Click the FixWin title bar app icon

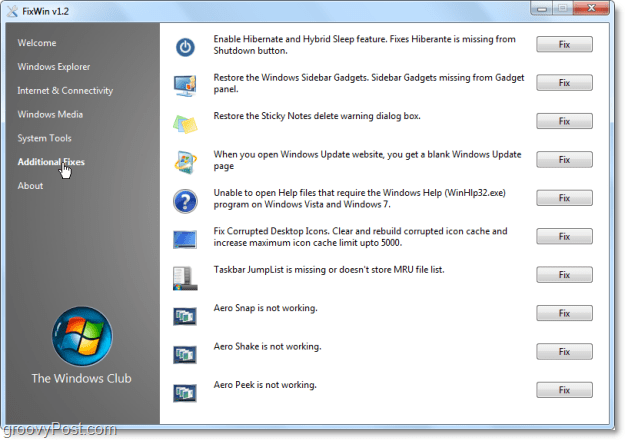[12, 12]
